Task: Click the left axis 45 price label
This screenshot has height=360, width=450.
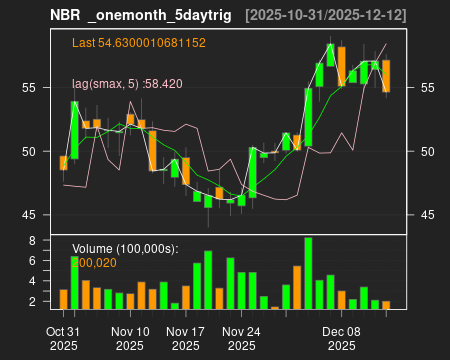Action: click(x=29, y=215)
